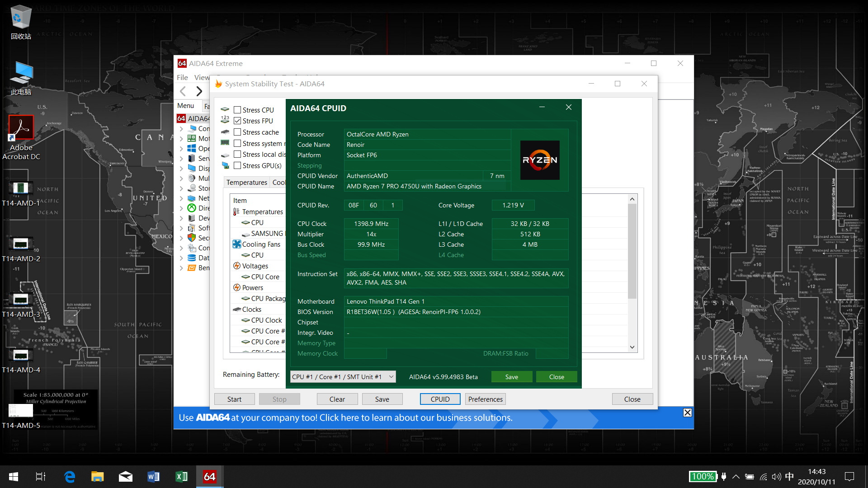This screenshot has height=488, width=868.
Task: Expand the Server tree node
Action: 181,159
